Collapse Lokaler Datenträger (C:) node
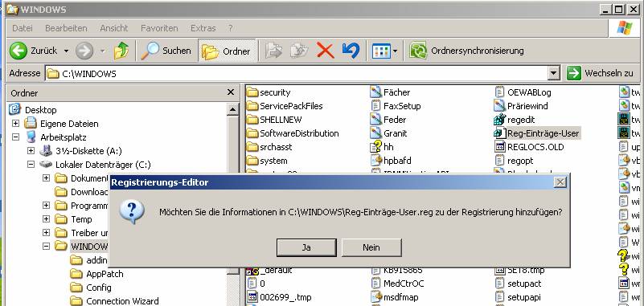The width and height of the screenshot is (644, 306). pos(31,165)
